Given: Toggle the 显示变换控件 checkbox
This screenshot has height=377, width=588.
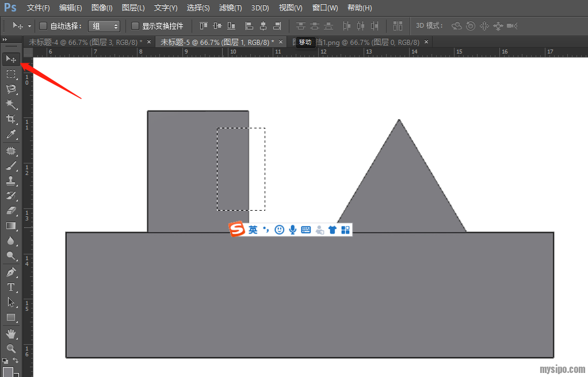Looking at the screenshot, I should click(135, 26).
